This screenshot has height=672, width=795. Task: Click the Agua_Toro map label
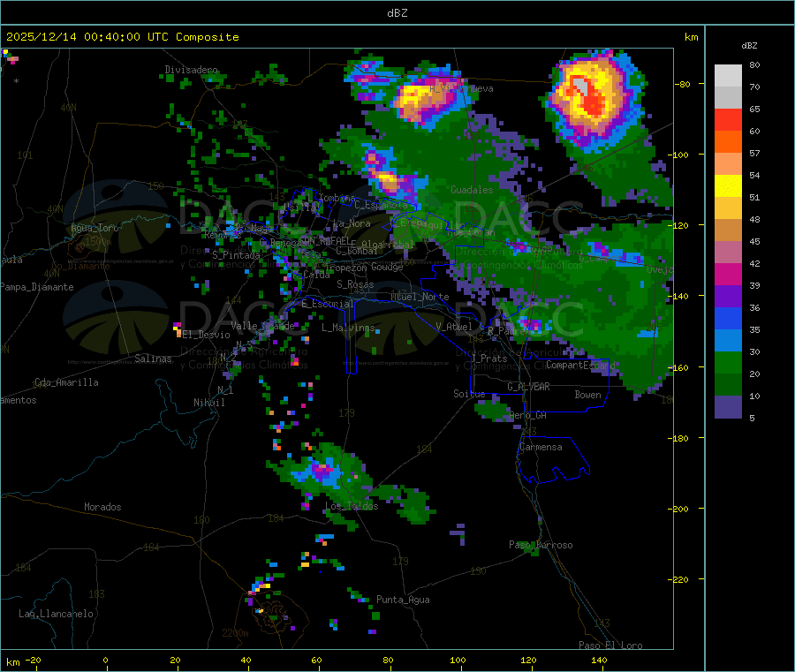95,228
